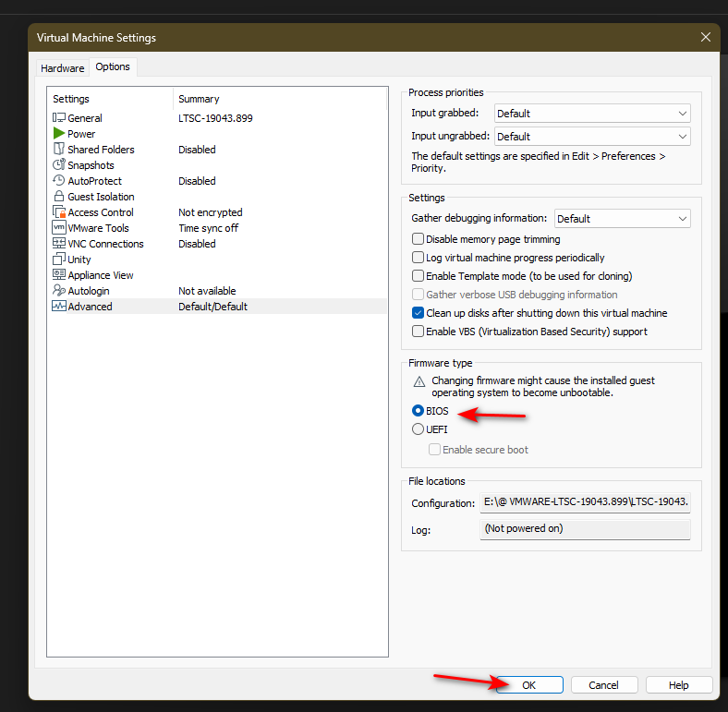Click the Advanced waveform icon
The width and height of the screenshot is (728, 712).
coord(59,307)
